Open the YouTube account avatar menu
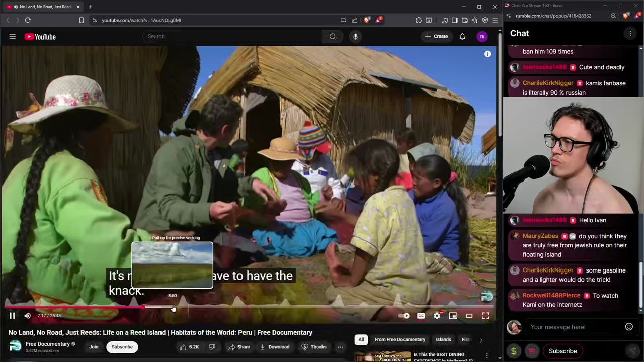 [481, 36]
